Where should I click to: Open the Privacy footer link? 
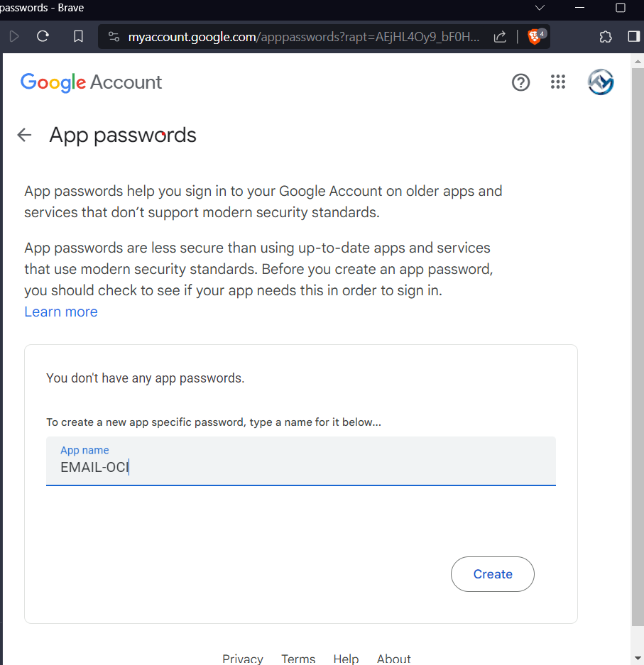243,659
